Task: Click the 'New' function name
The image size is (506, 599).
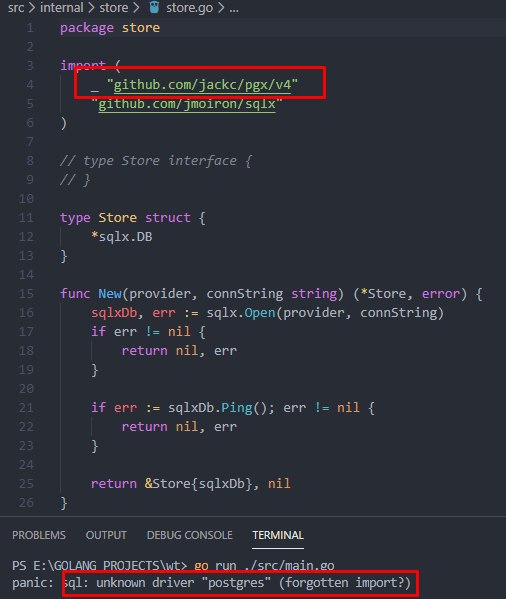Action: [110, 294]
